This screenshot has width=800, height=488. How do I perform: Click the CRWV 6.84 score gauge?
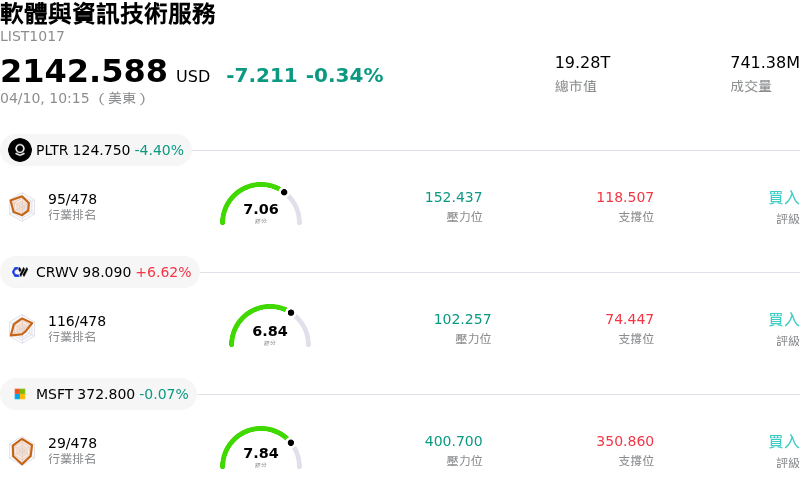270,328
